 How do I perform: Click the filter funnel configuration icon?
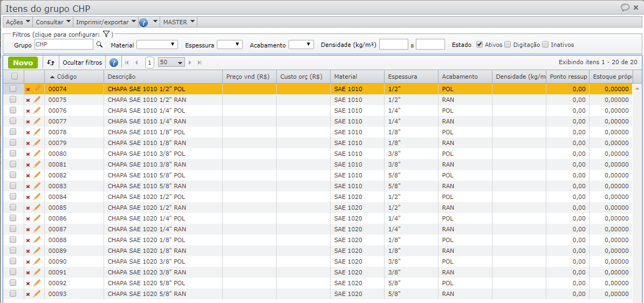106,34
